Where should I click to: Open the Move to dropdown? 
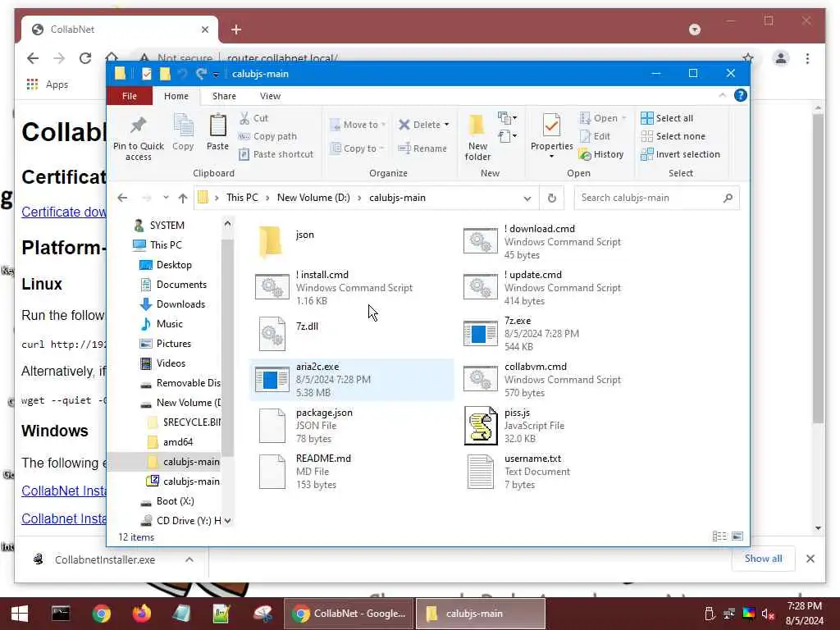click(x=358, y=125)
